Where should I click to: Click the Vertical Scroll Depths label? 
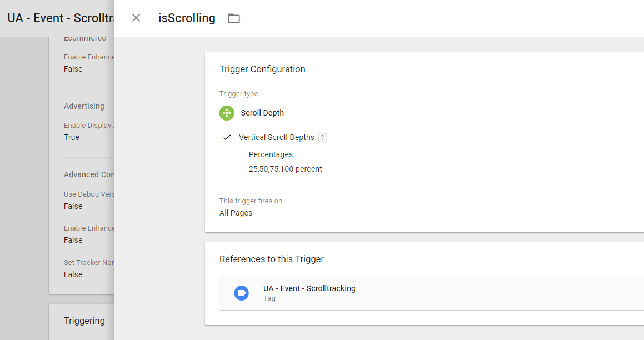point(276,137)
